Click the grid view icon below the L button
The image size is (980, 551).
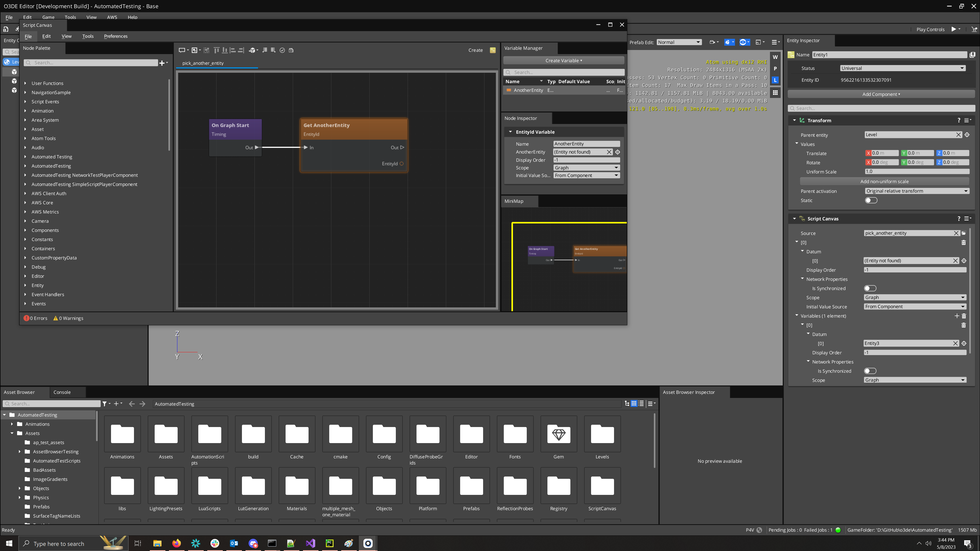[x=775, y=92]
